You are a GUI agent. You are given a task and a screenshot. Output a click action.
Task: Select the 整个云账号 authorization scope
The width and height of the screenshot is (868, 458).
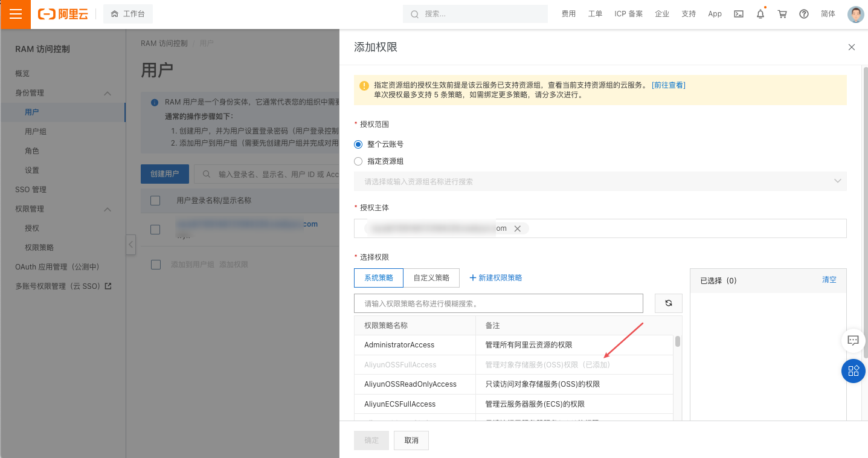pyautogui.click(x=358, y=144)
